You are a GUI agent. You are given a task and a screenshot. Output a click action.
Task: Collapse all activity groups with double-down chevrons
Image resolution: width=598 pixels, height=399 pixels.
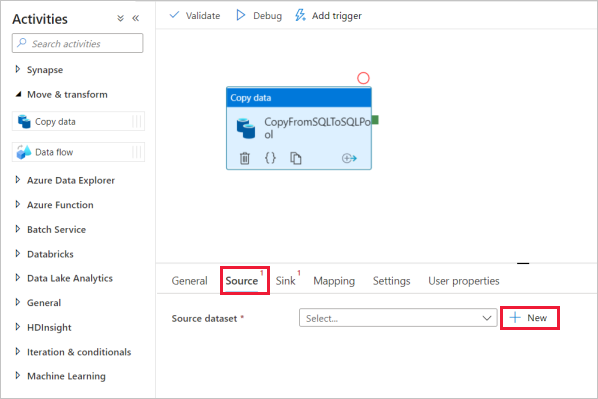point(121,18)
